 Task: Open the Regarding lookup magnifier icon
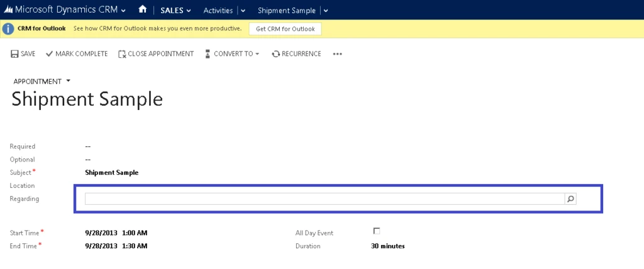point(570,199)
